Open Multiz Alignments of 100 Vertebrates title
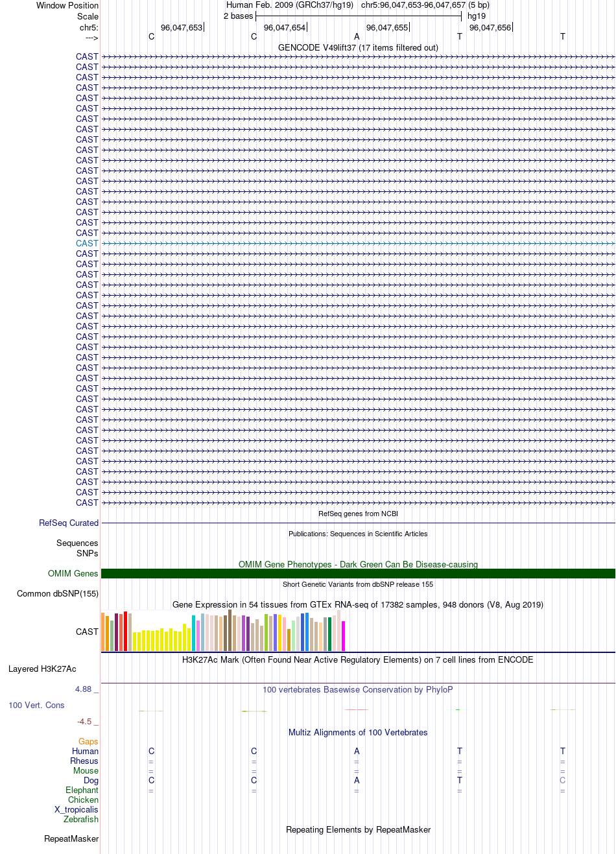This screenshot has width=616, height=854. [x=358, y=732]
